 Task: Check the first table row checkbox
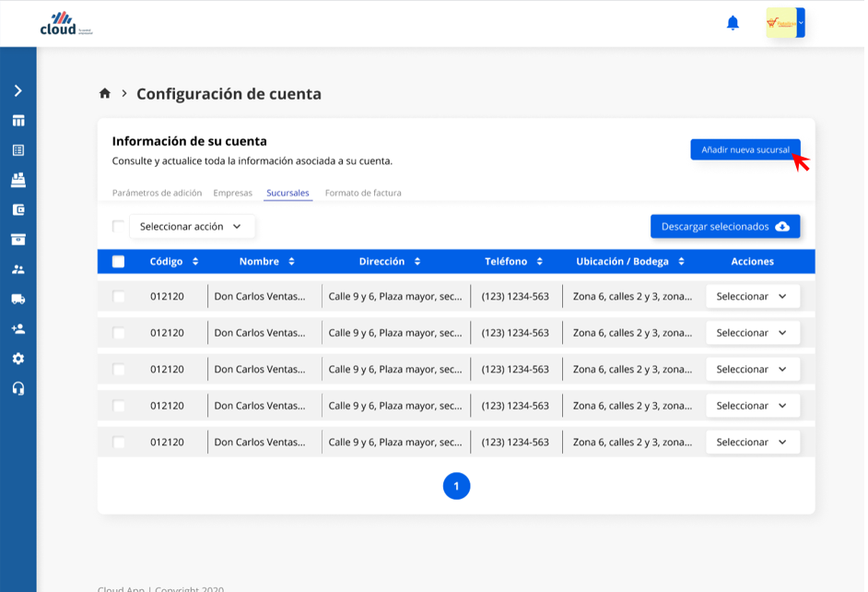coord(119,296)
